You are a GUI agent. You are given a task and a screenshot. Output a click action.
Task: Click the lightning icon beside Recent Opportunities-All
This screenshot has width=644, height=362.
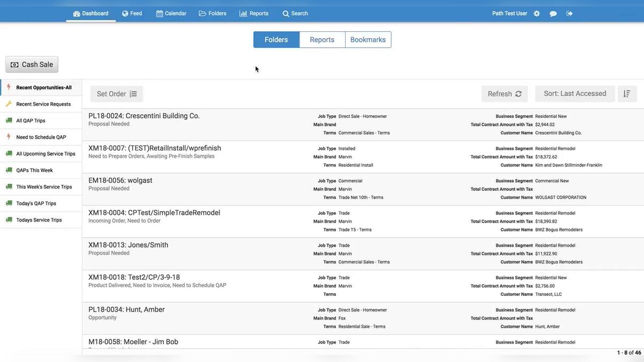point(9,87)
